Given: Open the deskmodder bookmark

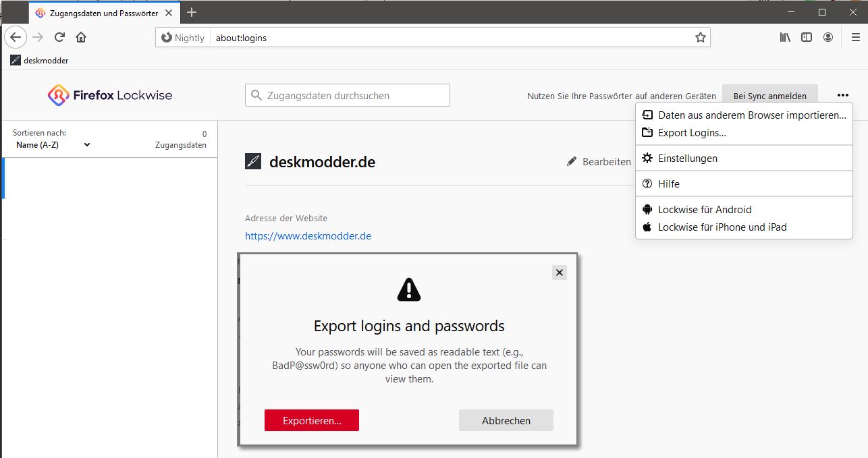Looking at the screenshot, I should [x=39, y=60].
